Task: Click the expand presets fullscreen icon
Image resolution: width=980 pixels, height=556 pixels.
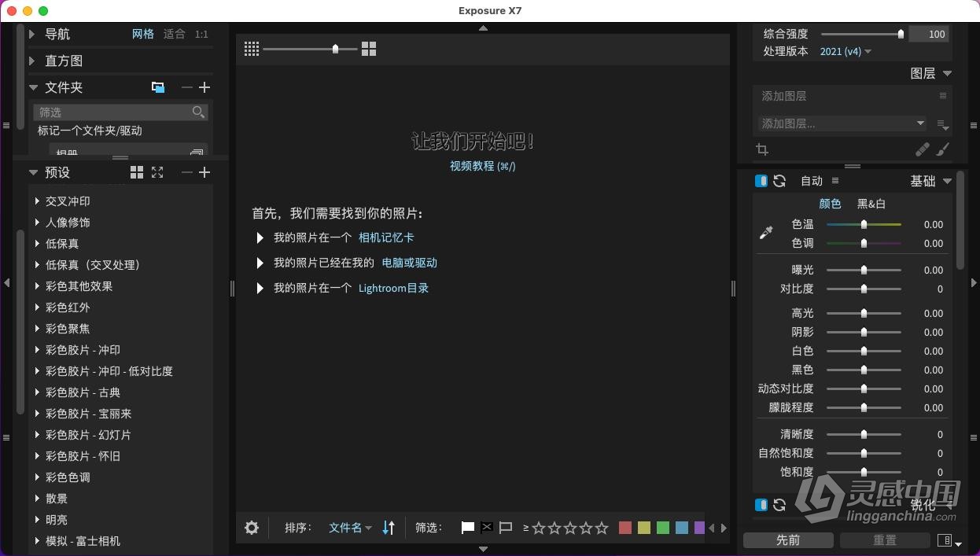Action: pyautogui.click(x=157, y=172)
